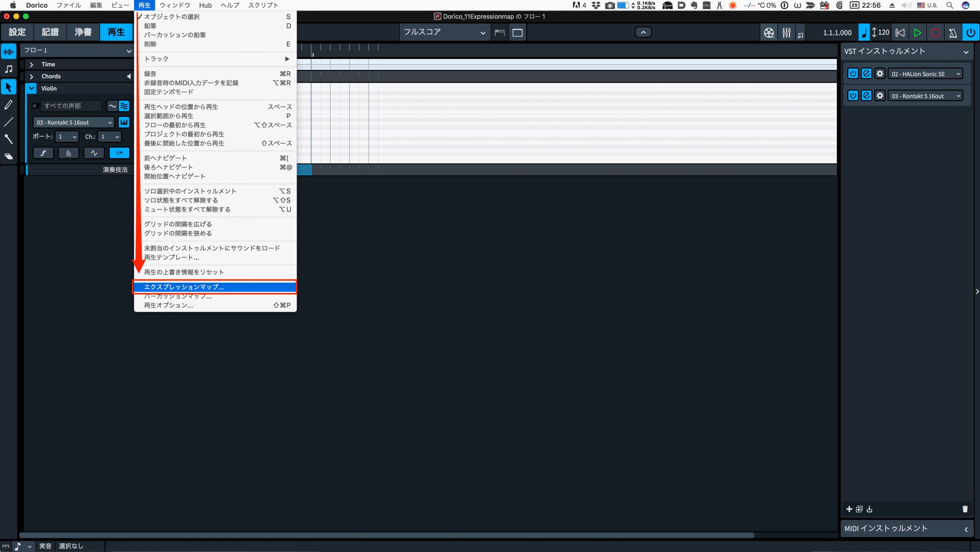Open the dynamics lane with the f button

[43, 153]
